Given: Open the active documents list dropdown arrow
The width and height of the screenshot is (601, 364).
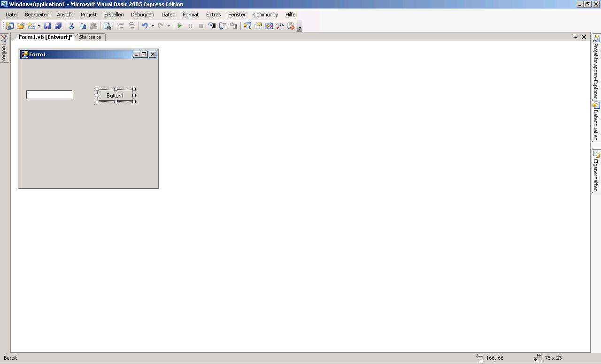Looking at the screenshot, I should [576, 37].
